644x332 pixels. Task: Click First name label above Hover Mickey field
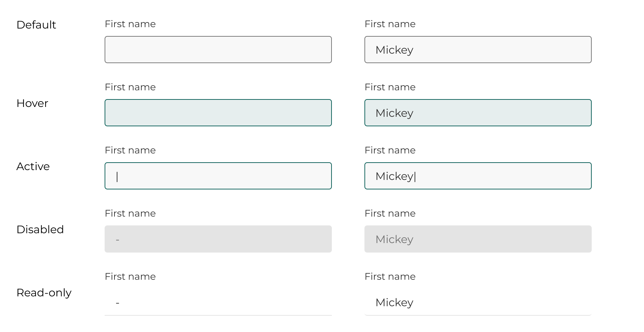click(x=390, y=87)
